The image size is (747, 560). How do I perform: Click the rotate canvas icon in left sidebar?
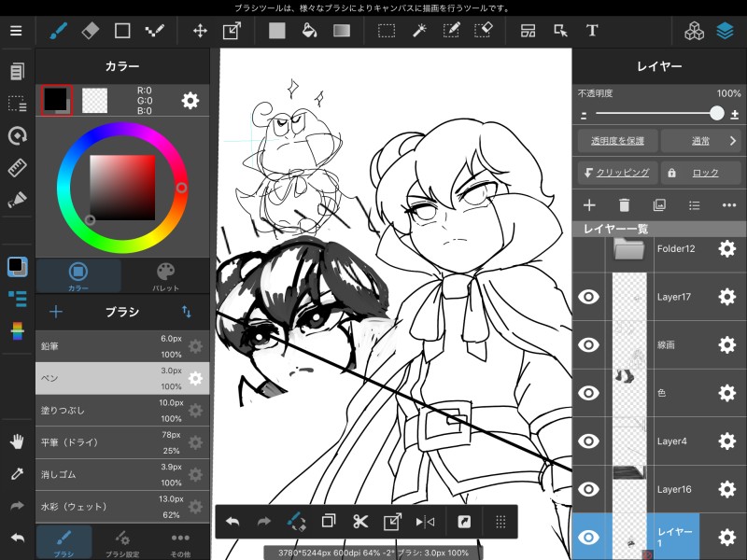click(17, 135)
